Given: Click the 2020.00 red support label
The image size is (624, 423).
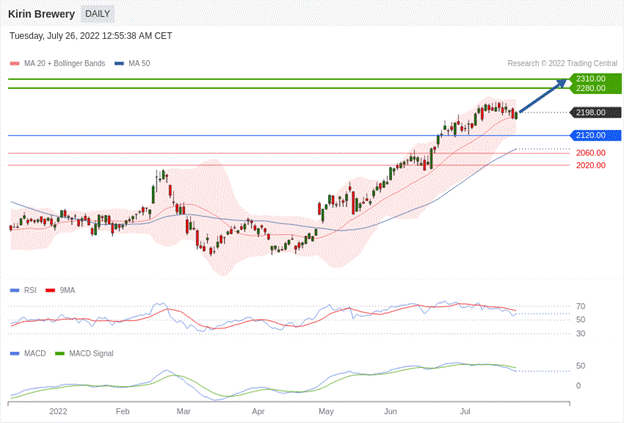Looking at the screenshot, I should [x=591, y=165].
